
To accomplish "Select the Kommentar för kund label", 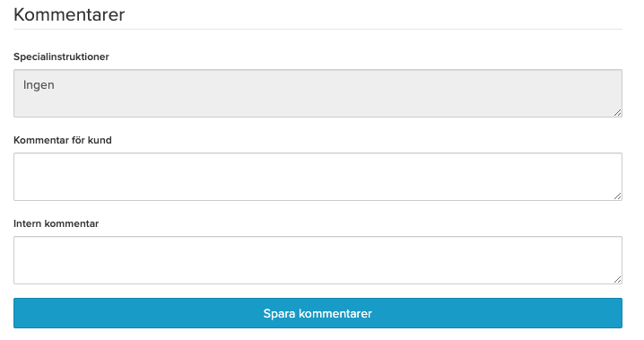I will (63, 140).
